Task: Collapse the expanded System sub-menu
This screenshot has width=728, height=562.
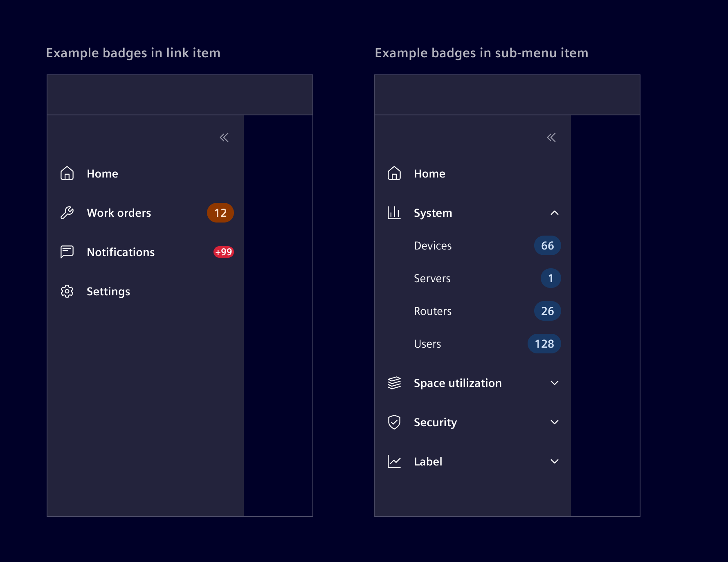Action: (555, 212)
